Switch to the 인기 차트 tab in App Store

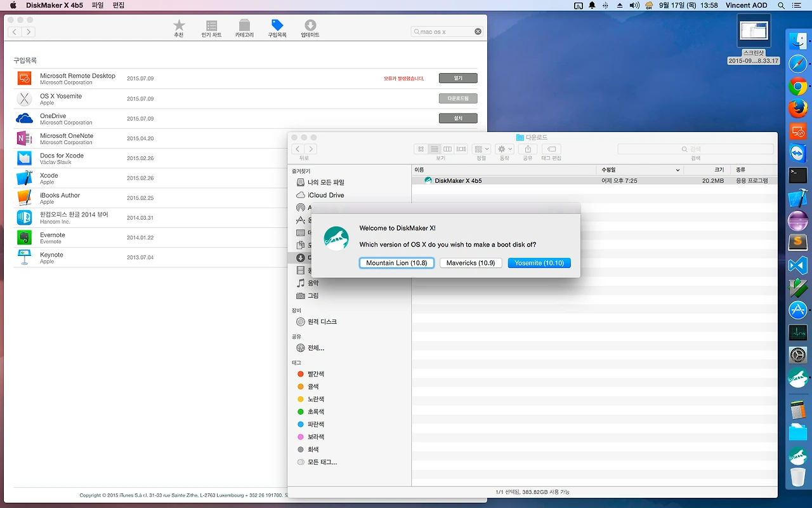coord(212,28)
